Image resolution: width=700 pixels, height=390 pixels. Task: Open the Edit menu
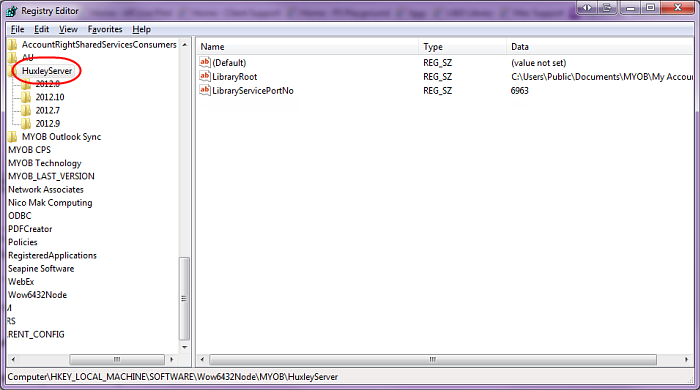click(42, 29)
